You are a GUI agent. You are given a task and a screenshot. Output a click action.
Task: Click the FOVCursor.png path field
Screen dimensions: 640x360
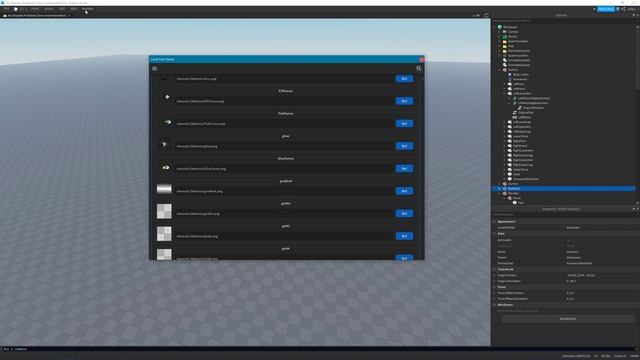tap(284, 101)
